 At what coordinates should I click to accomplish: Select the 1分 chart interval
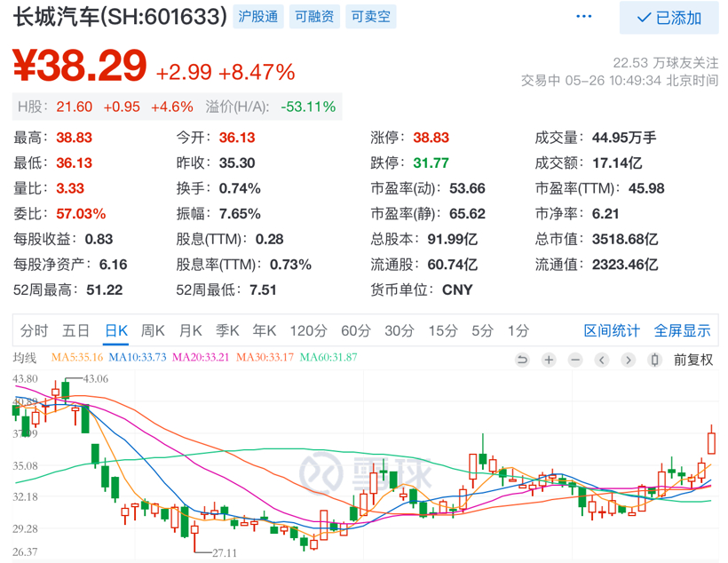(518, 330)
